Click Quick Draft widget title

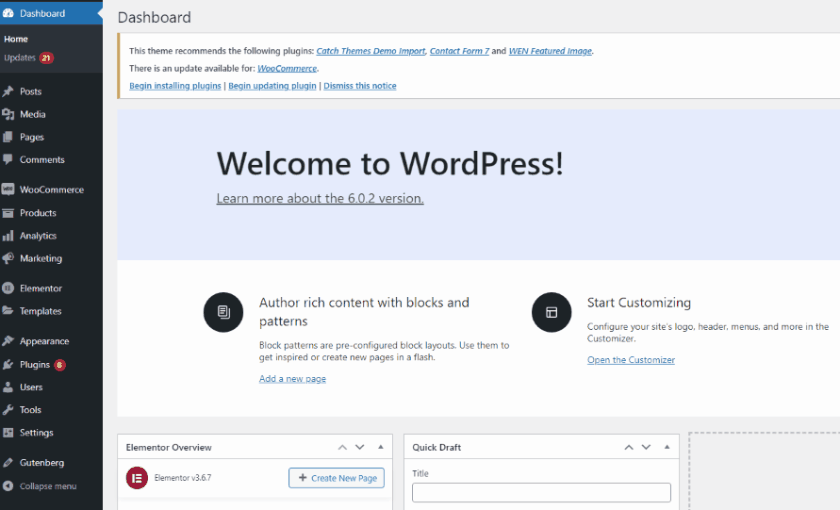(437, 447)
